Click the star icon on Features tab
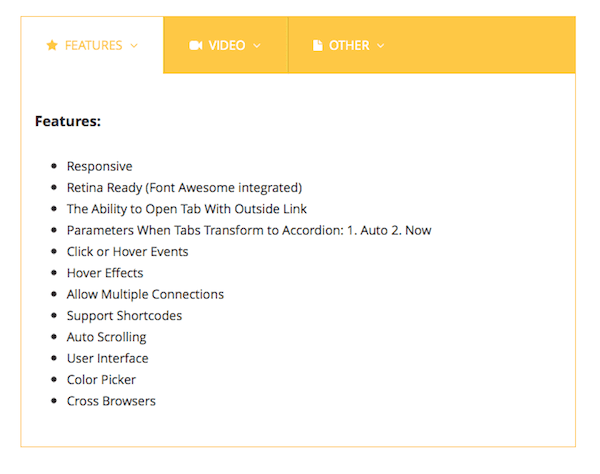Screen dimensions: 600x474 pos(52,45)
